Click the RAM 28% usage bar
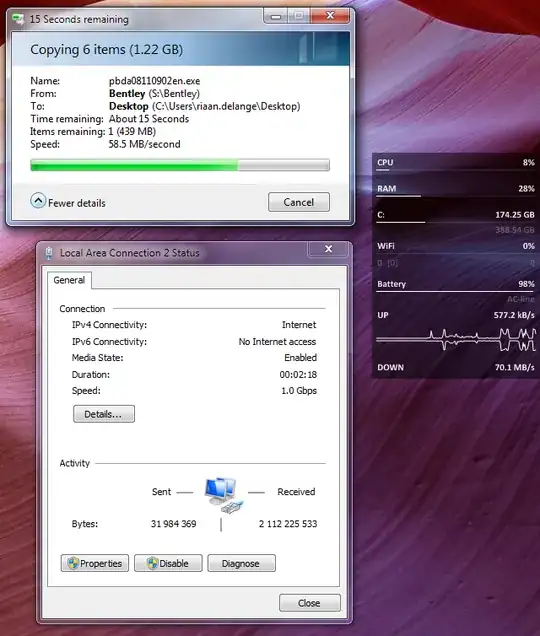 point(456,196)
